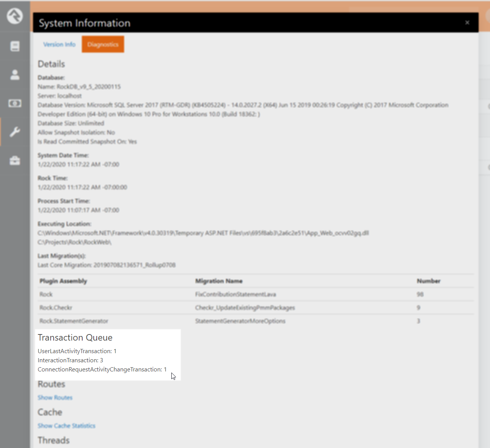Open the Admin Tools wrench icon
Screen dimensions: 490x448
click(15, 132)
